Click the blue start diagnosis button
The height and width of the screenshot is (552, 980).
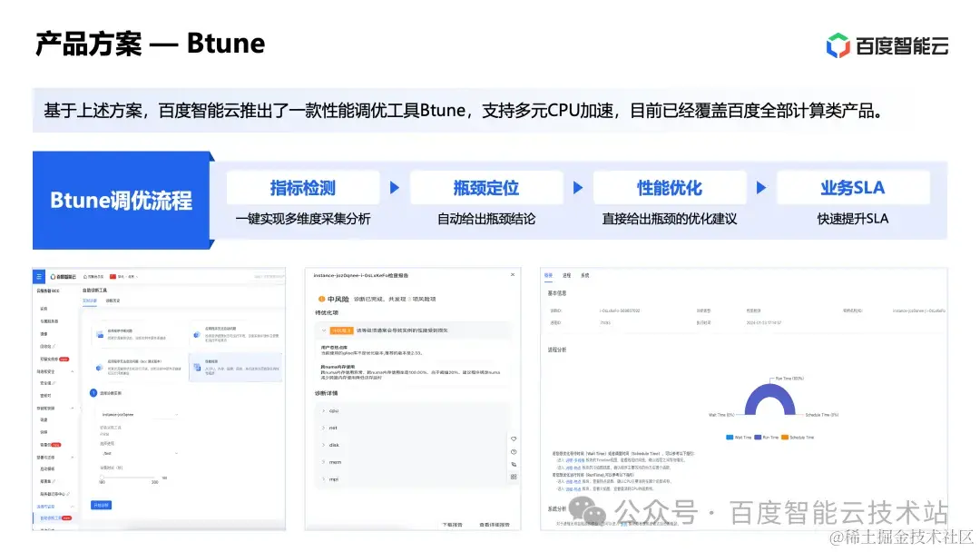pyautogui.click(x=101, y=505)
